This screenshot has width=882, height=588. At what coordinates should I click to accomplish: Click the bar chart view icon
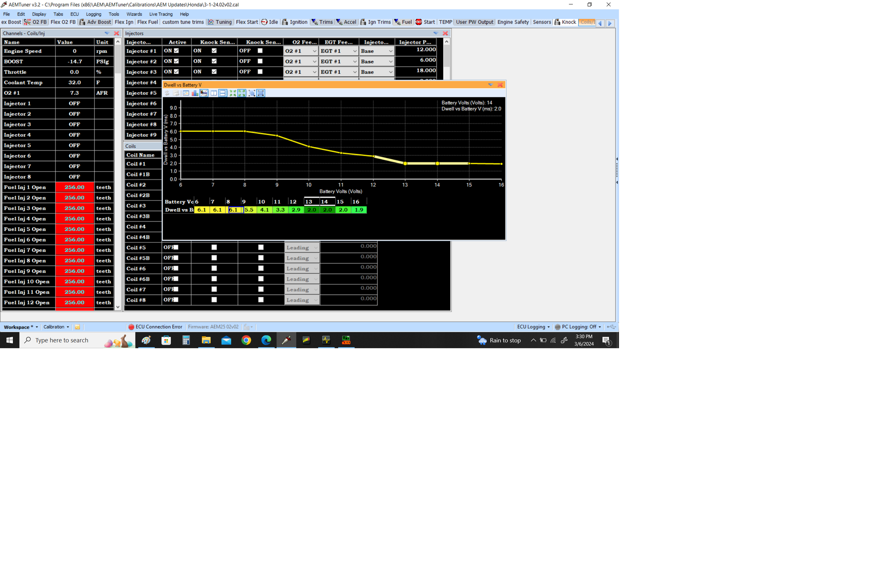pos(195,93)
